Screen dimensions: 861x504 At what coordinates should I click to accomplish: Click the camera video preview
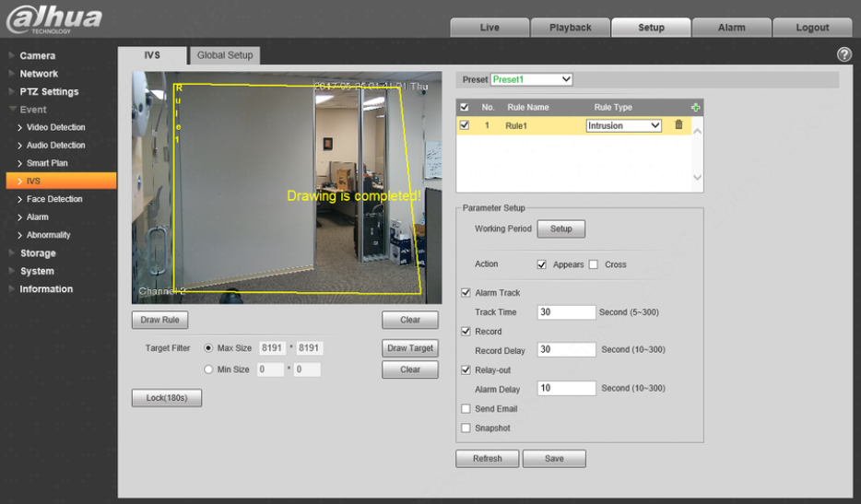[287, 188]
